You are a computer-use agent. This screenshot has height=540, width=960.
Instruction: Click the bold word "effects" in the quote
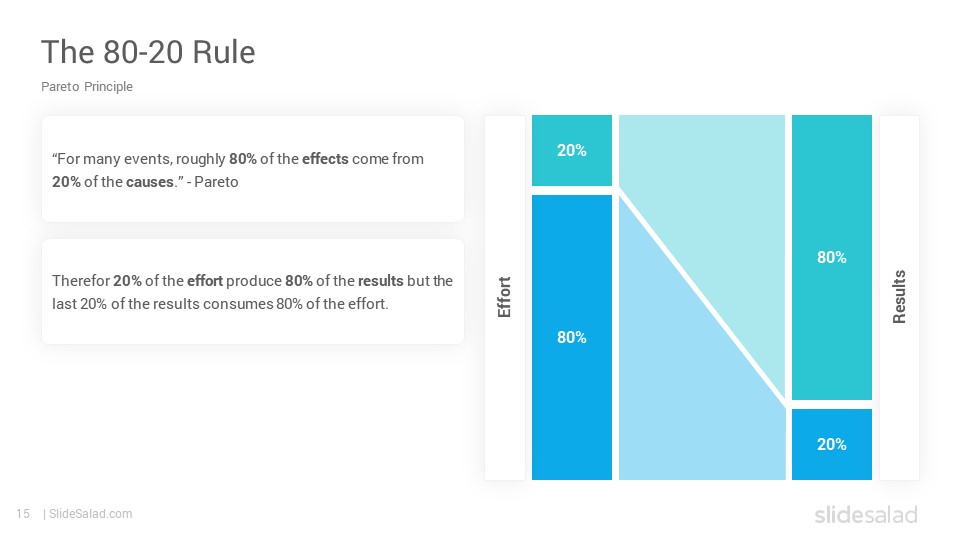pos(325,159)
